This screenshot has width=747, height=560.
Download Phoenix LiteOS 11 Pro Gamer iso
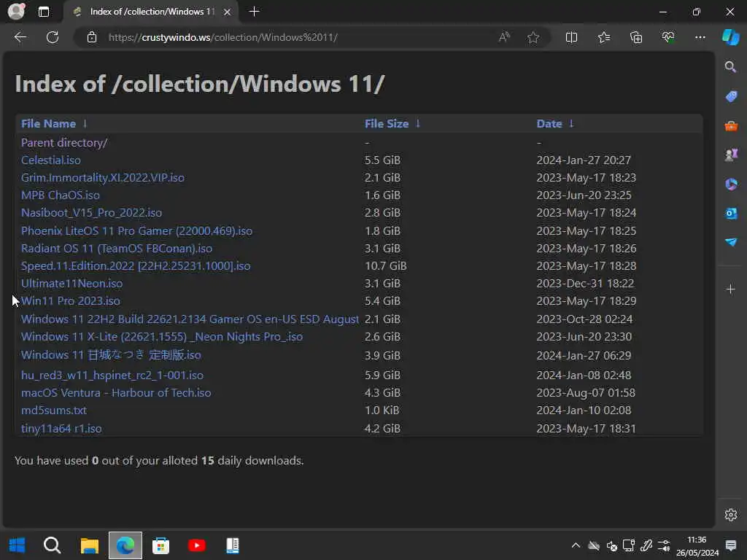point(136,231)
